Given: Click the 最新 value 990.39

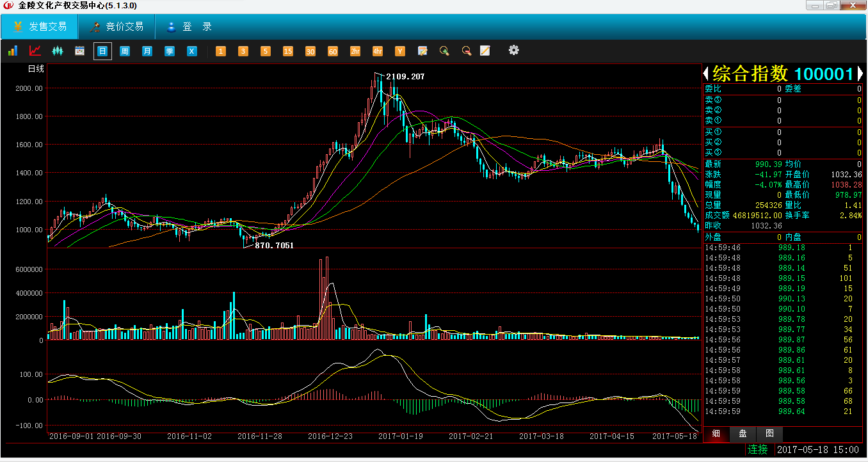Looking at the screenshot, I should point(768,164).
